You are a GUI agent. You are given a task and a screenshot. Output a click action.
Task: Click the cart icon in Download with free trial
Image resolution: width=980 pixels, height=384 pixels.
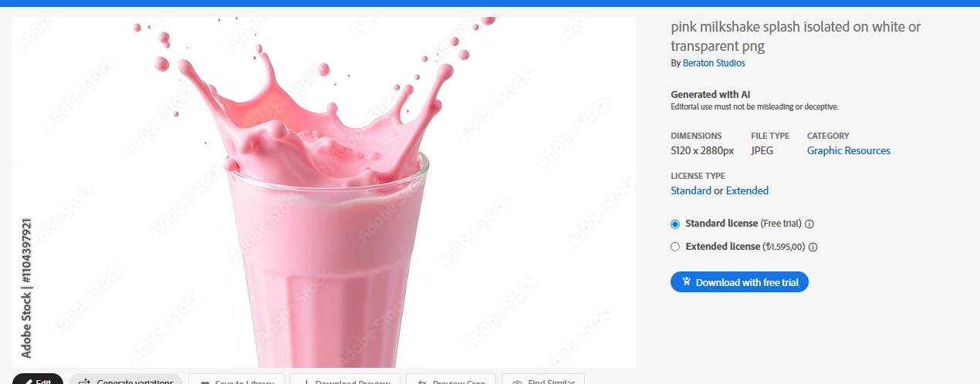tap(687, 281)
